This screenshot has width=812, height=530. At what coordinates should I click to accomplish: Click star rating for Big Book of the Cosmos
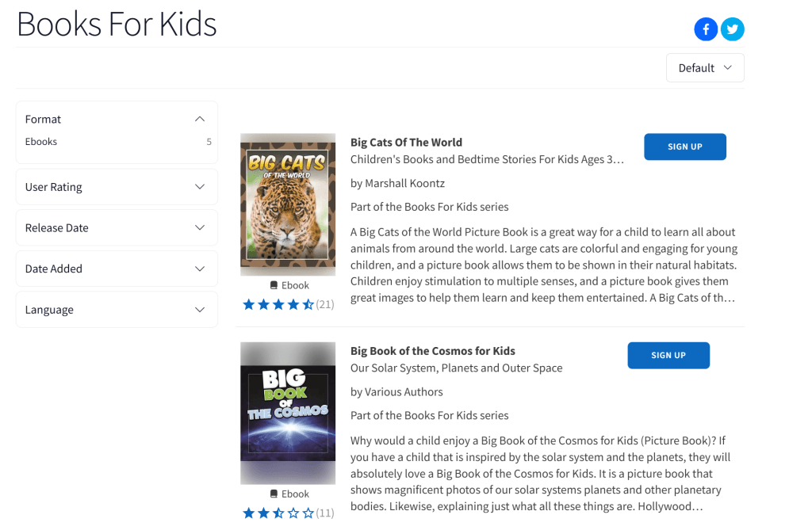tap(278, 513)
